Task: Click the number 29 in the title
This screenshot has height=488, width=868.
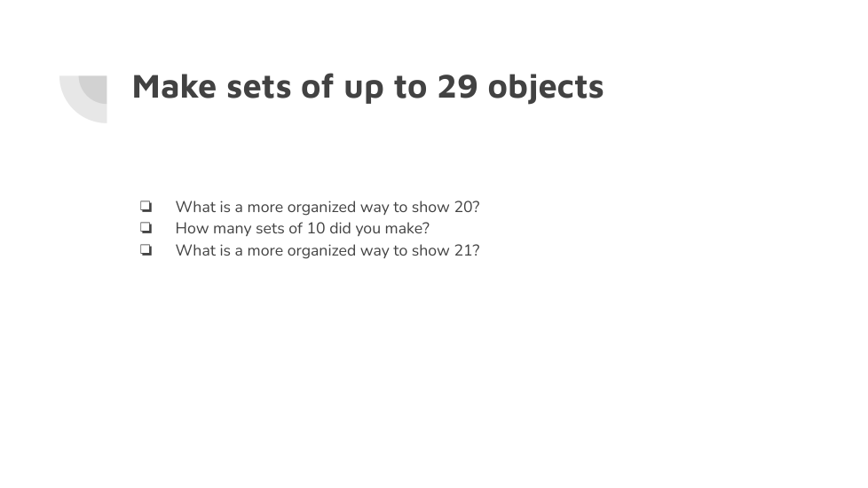Action: [458, 87]
